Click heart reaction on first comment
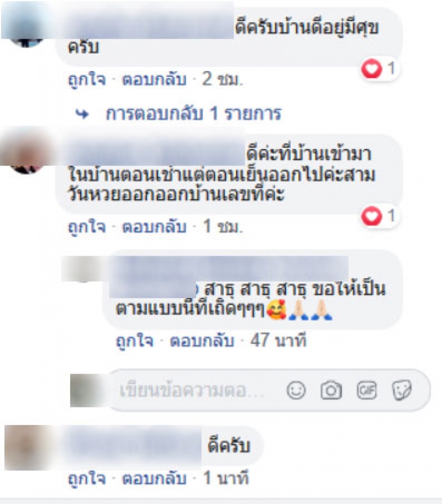 pos(371,69)
